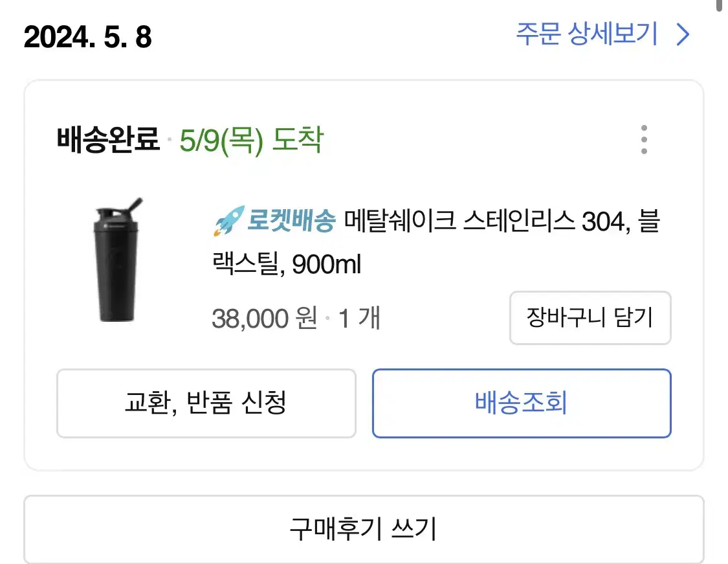
Task: Click the second title line 랙스틸, 900ml
Action: (x=287, y=264)
